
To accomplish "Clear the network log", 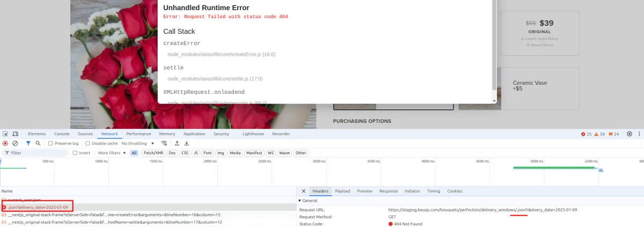I will tap(15, 143).
